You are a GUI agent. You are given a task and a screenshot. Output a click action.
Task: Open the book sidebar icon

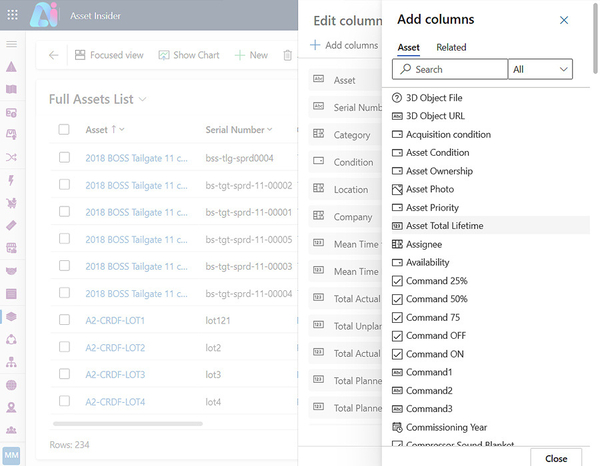pos(11,90)
